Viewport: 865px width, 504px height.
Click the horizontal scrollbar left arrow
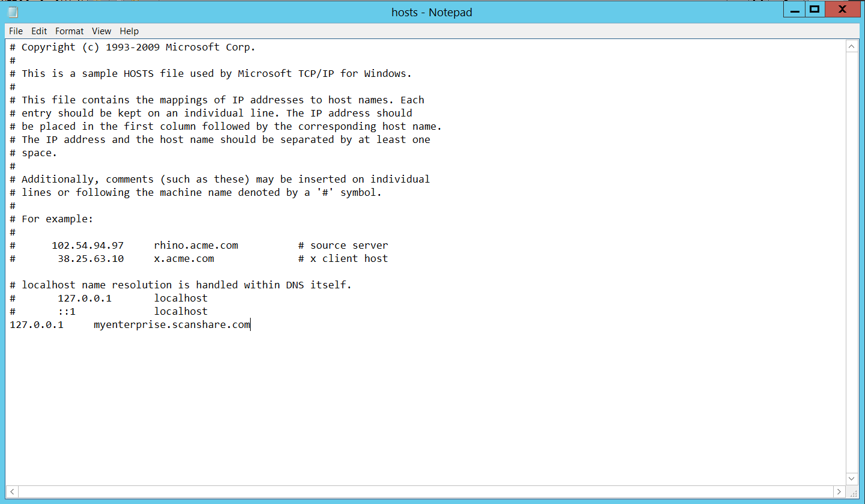click(x=13, y=491)
